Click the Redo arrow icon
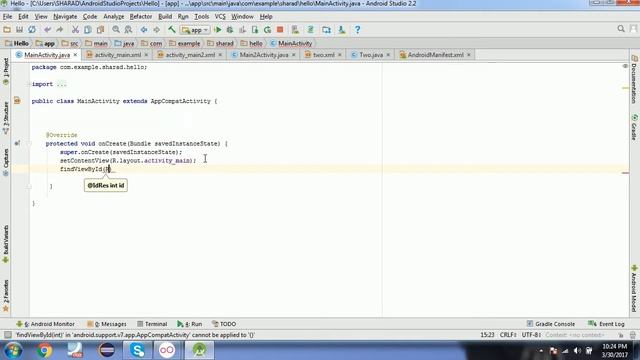The width and height of the screenshot is (640, 360). [x=60, y=30]
